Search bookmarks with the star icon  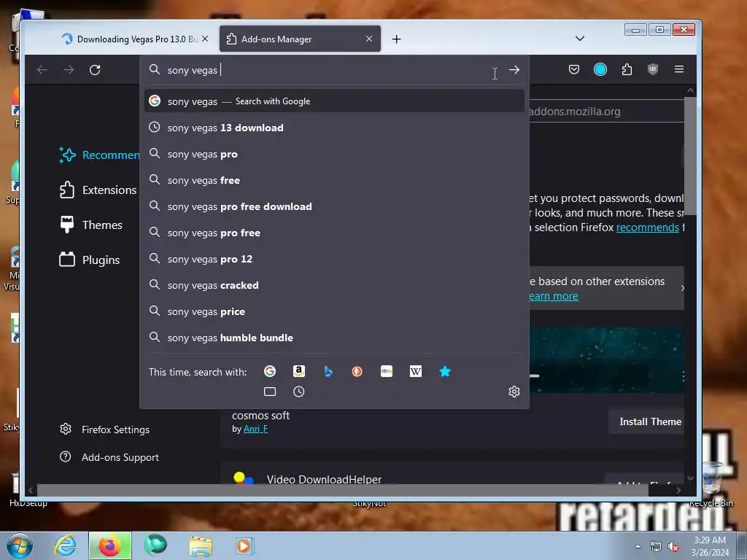pyautogui.click(x=445, y=371)
